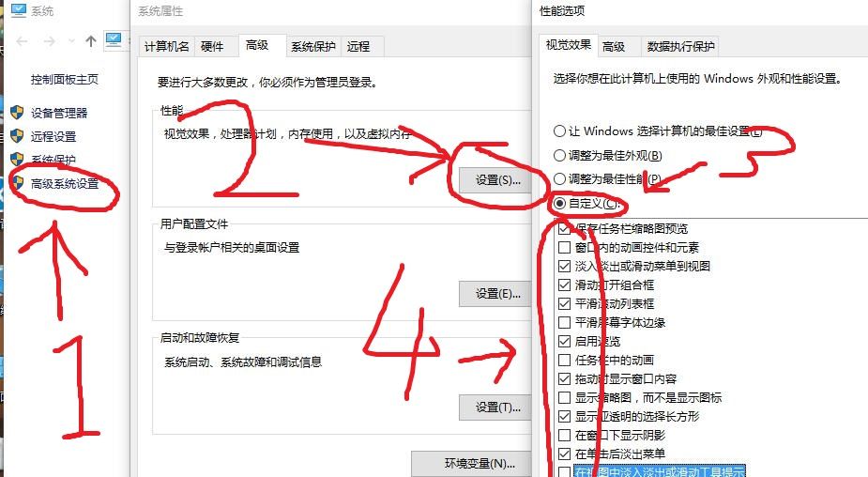Click the shield icon beside 设备管理器

pyautogui.click(x=17, y=113)
